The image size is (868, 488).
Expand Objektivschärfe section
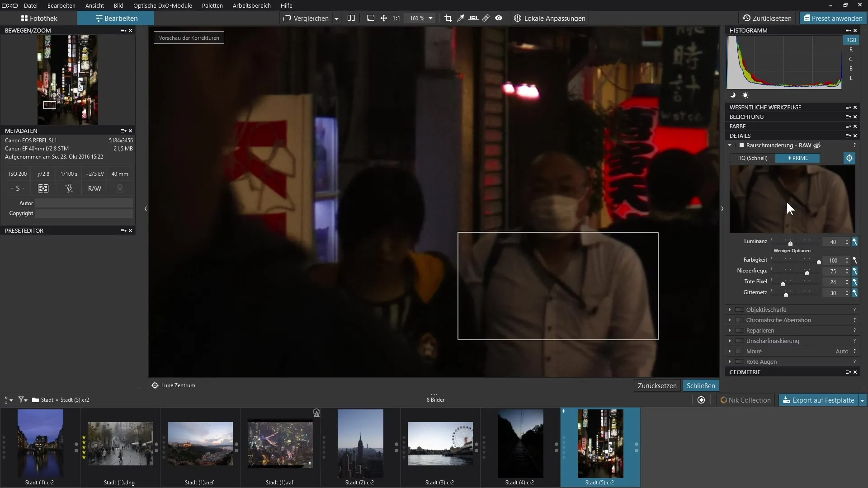pos(730,310)
